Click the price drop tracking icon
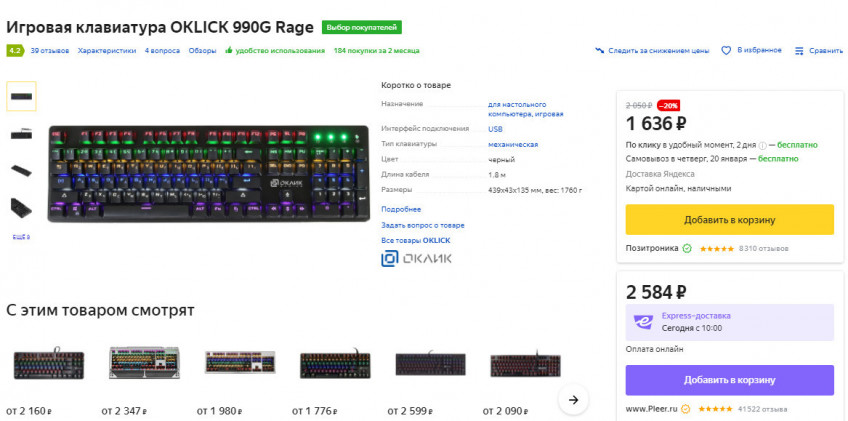 coord(599,50)
